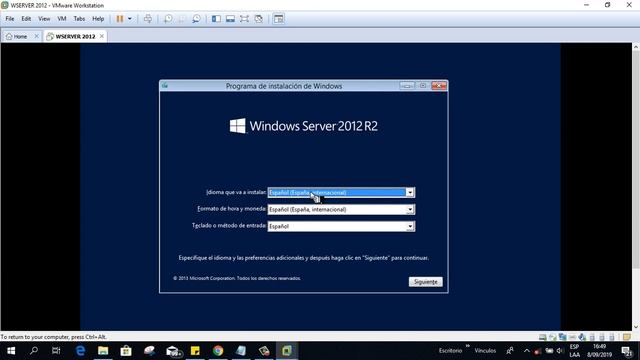Click the volume speaker tray icon
640x360 pixels.
point(560,351)
